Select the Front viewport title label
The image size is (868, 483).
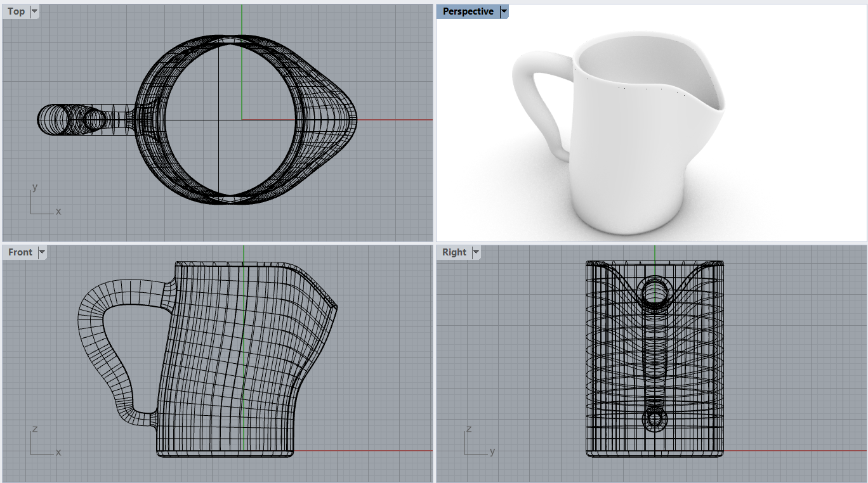[20, 252]
